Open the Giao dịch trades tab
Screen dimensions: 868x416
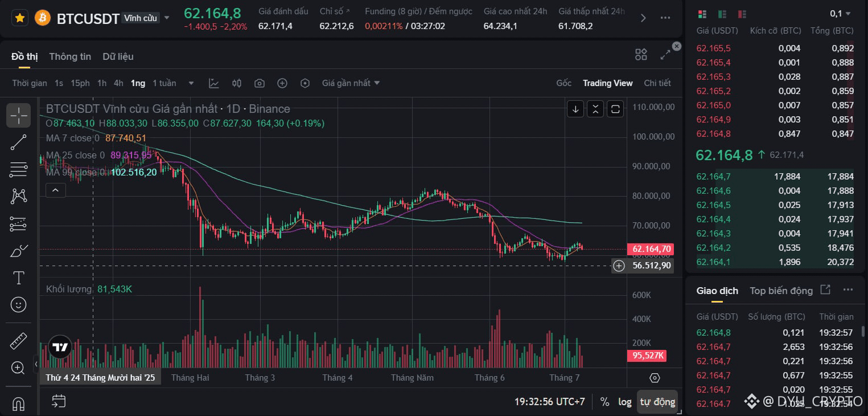717,291
